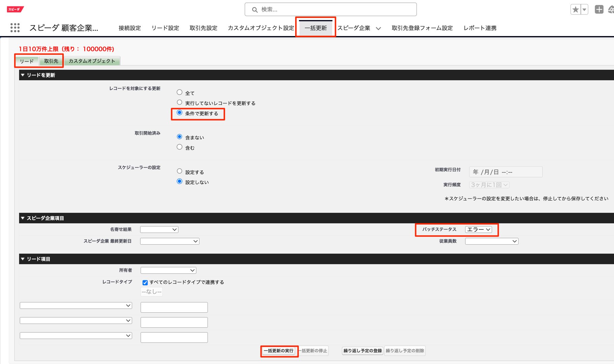Select the 全て radio button
This screenshot has height=364, width=614.
[180, 92]
